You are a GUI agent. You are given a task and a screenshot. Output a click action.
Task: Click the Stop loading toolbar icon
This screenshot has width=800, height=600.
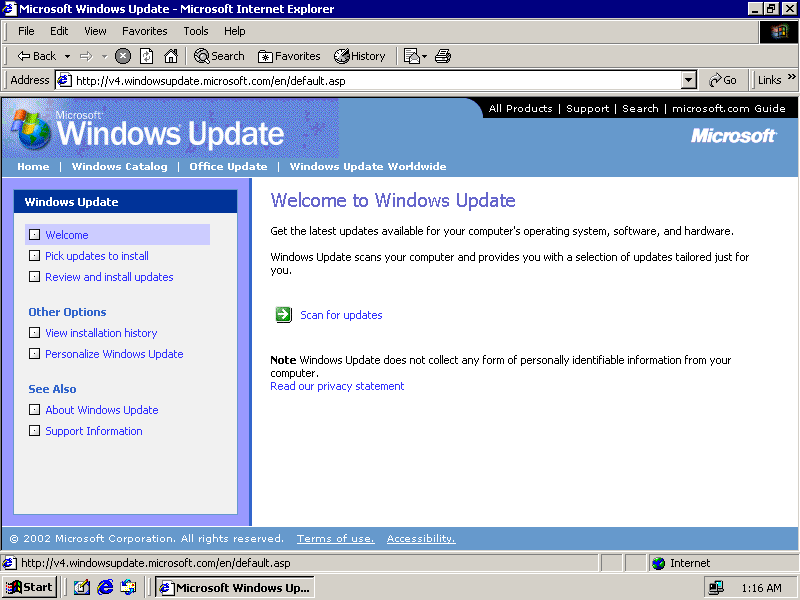click(x=123, y=56)
